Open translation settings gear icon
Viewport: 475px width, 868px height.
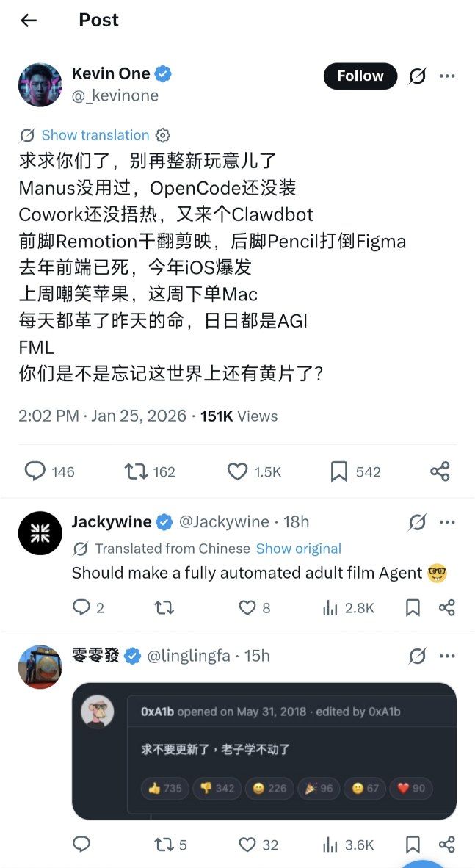[163, 135]
